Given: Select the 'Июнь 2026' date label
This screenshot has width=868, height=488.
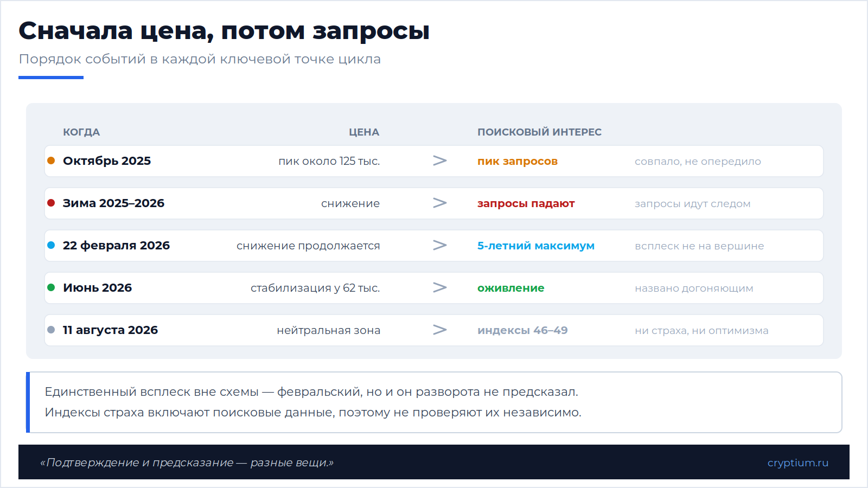Looking at the screenshot, I should point(98,288).
